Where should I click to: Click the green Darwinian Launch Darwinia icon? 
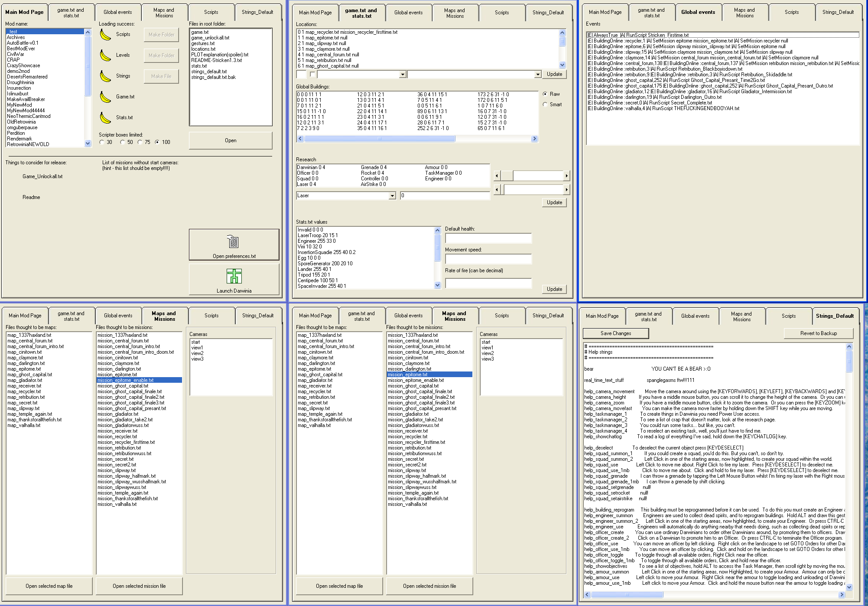(x=234, y=276)
